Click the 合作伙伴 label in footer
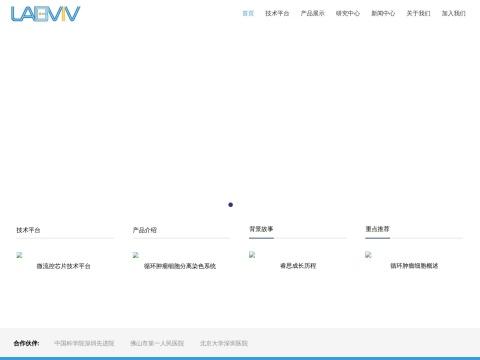Screen dimensions: 480x360 pyautogui.click(x=26, y=343)
